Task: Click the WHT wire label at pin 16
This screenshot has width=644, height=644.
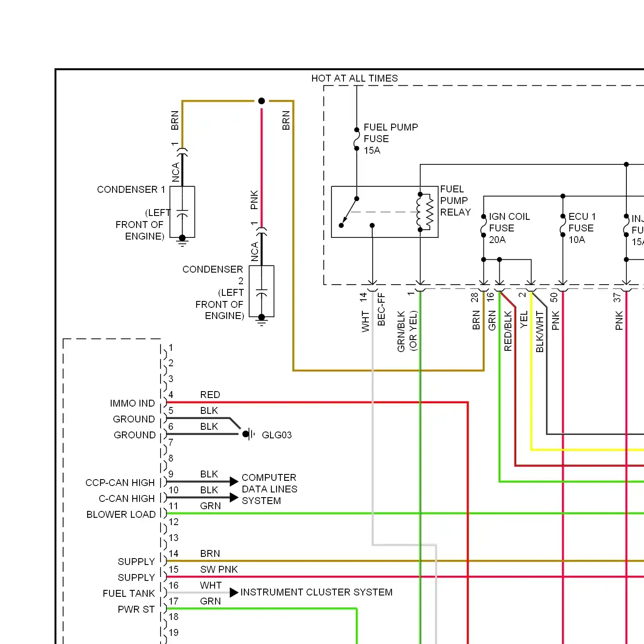Action: [211, 585]
